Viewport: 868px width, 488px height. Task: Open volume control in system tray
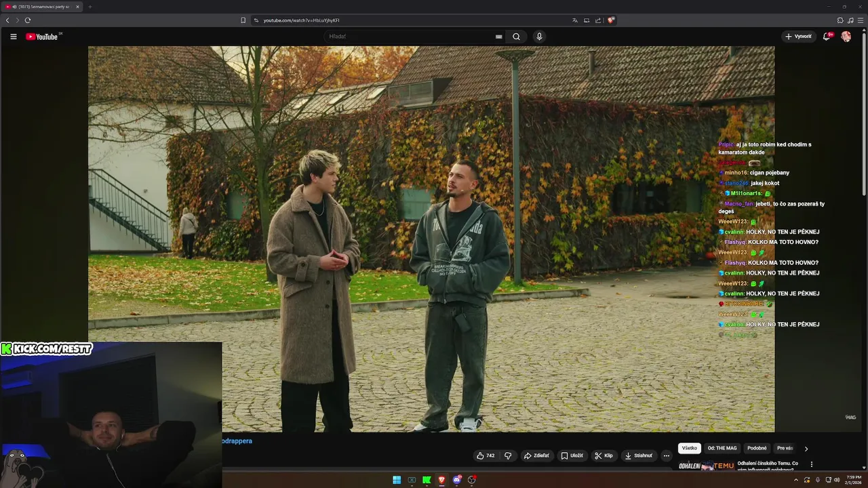pos(837,480)
